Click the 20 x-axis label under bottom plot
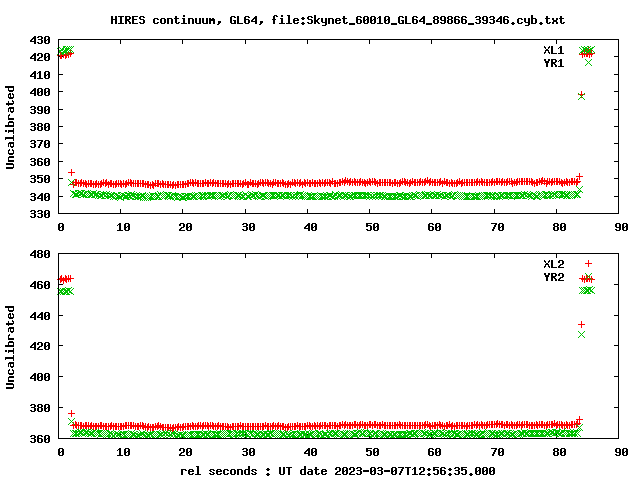The image size is (640, 480). coord(185,452)
